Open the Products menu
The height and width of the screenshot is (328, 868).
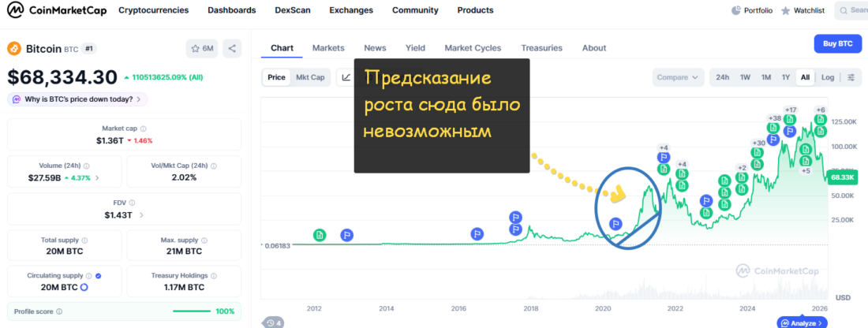(476, 10)
